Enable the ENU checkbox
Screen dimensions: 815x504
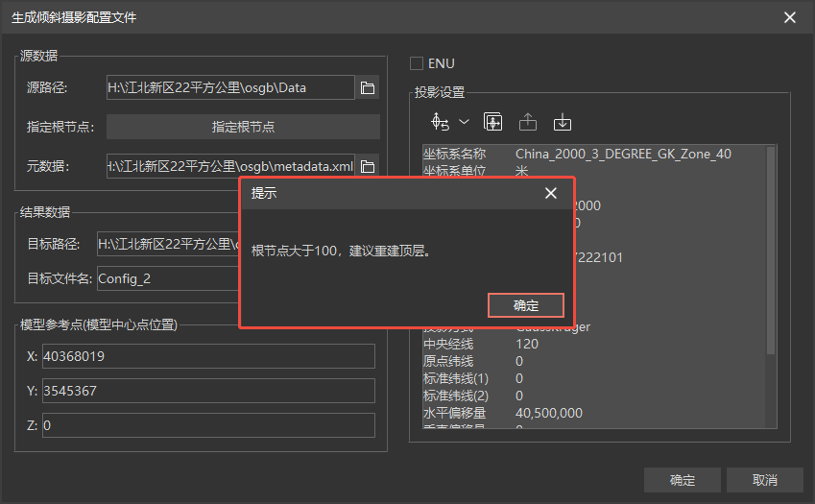pyautogui.click(x=417, y=63)
